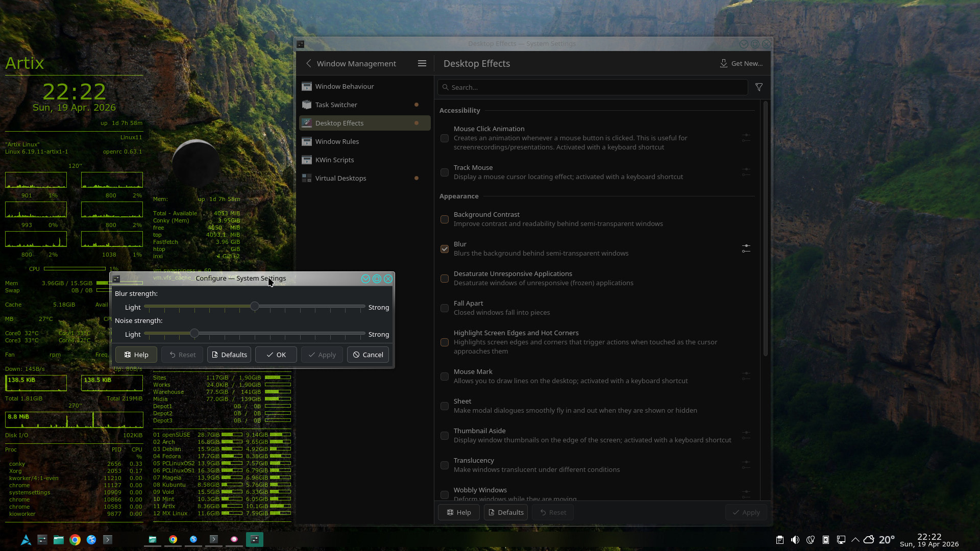
Task: Click the filter funnel icon
Action: tap(759, 87)
